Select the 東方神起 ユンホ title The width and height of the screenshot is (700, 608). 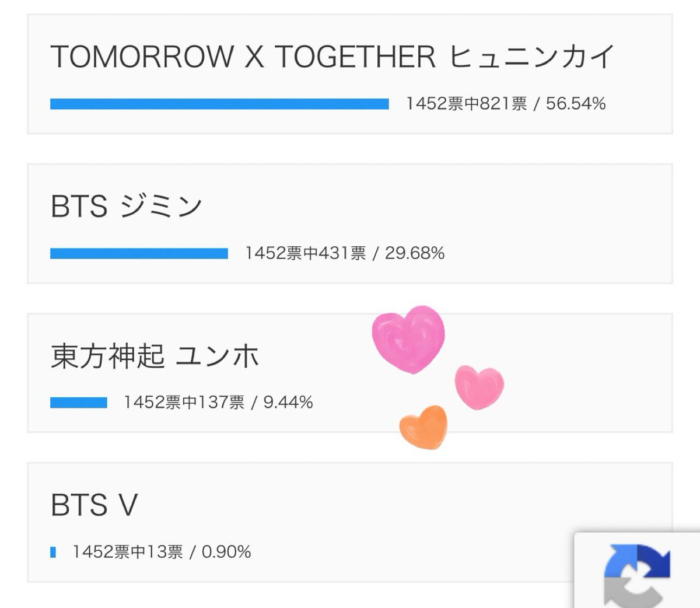click(155, 355)
